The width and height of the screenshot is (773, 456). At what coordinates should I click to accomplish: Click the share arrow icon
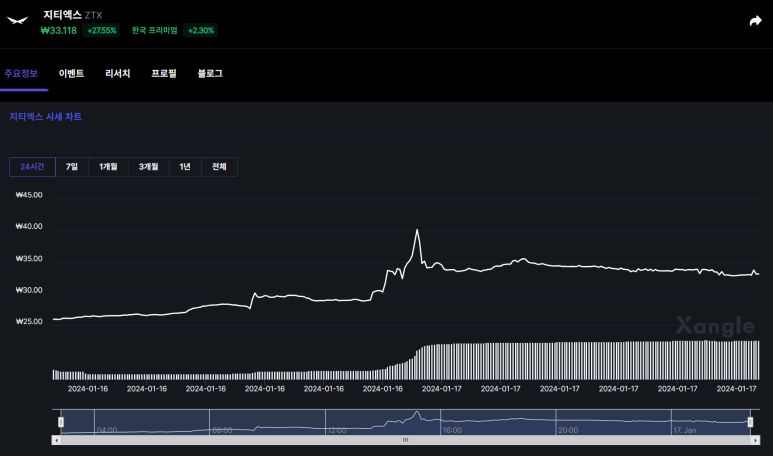click(755, 21)
